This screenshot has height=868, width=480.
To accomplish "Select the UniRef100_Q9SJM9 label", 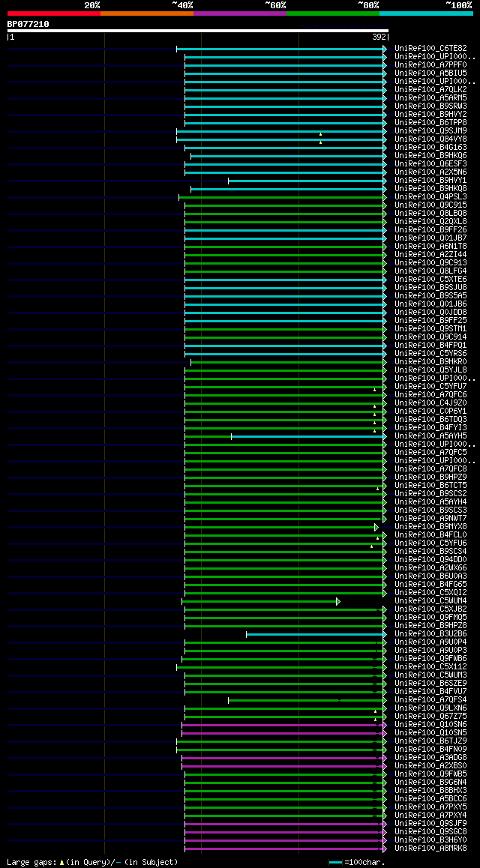I will pos(430,131).
